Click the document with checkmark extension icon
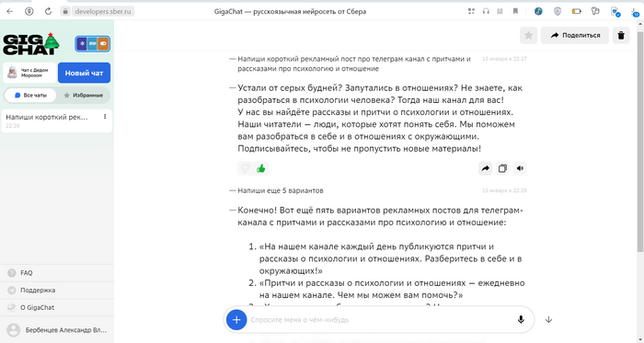Screen dimensions: 644x343 pyautogui.click(x=615, y=12)
